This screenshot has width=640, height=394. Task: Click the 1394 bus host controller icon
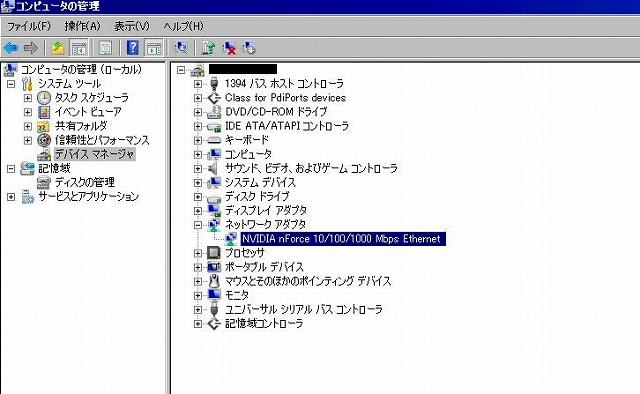214,84
